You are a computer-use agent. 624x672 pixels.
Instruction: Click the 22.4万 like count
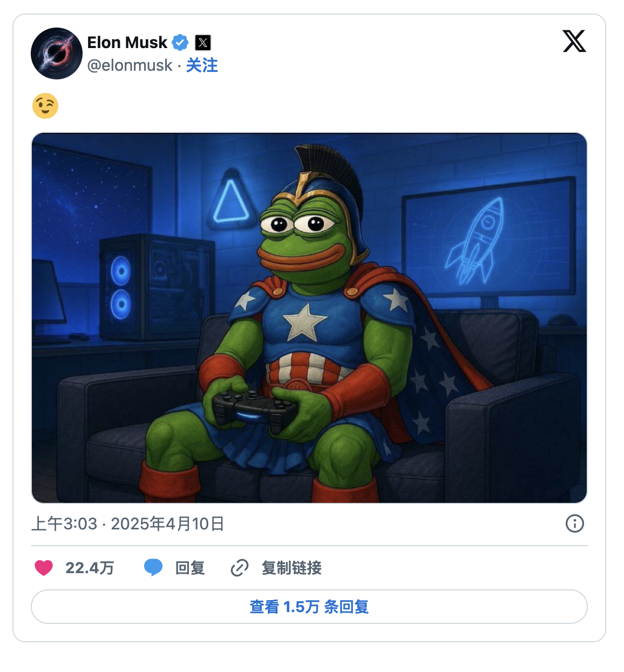pos(90,568)
